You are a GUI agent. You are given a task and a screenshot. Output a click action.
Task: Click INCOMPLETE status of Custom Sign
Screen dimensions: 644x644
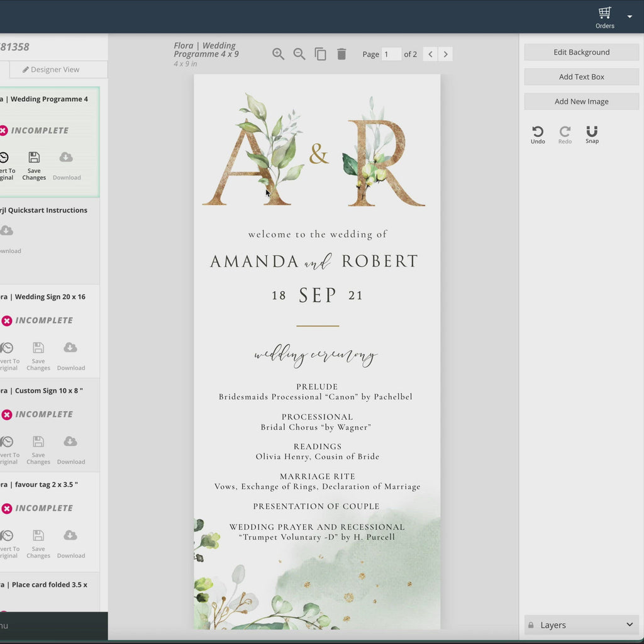pyautogui.click(x=37, y=414)
